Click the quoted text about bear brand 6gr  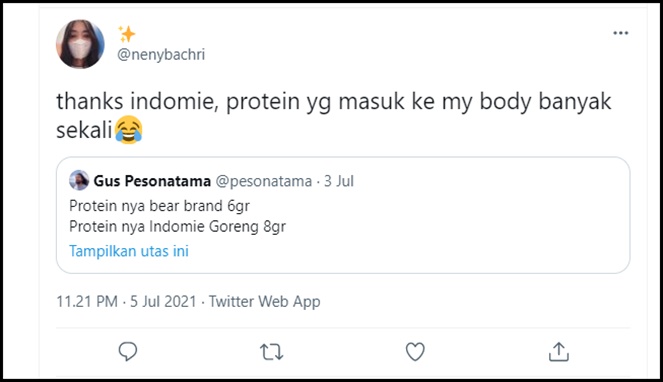pos(159,206)
